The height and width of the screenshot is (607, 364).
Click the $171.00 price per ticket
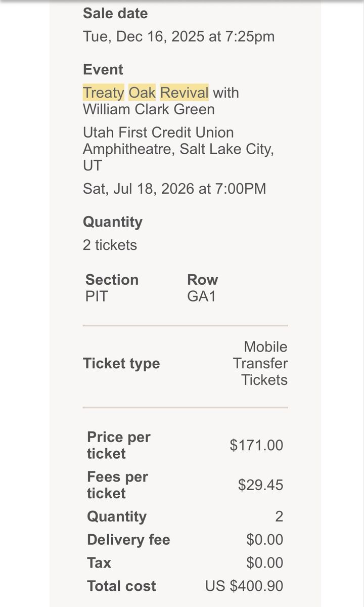click(256, 445)
